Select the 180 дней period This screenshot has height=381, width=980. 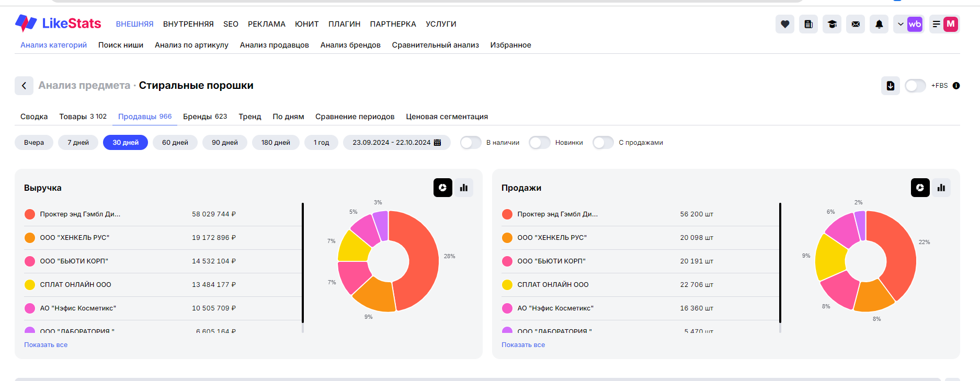pos(276,142)
